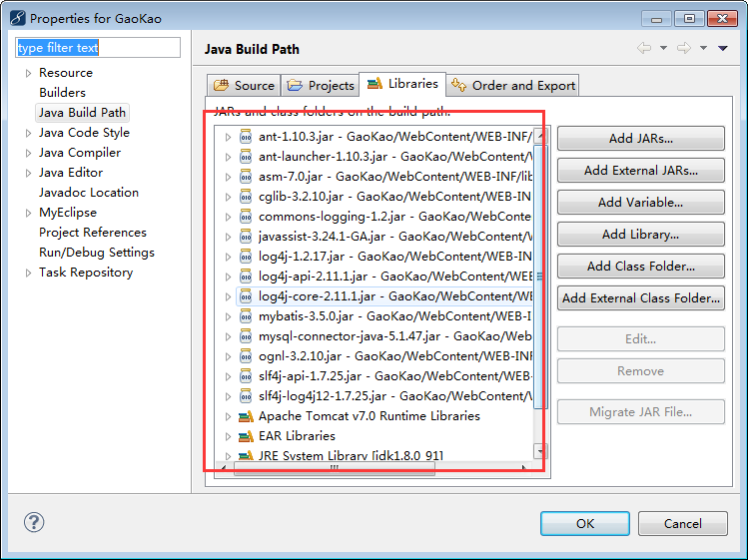The width and height of the screenshot is (748, 560).
Task: Click the jar icon of log4j-1.2.17.jar
Action: [246, 257]
